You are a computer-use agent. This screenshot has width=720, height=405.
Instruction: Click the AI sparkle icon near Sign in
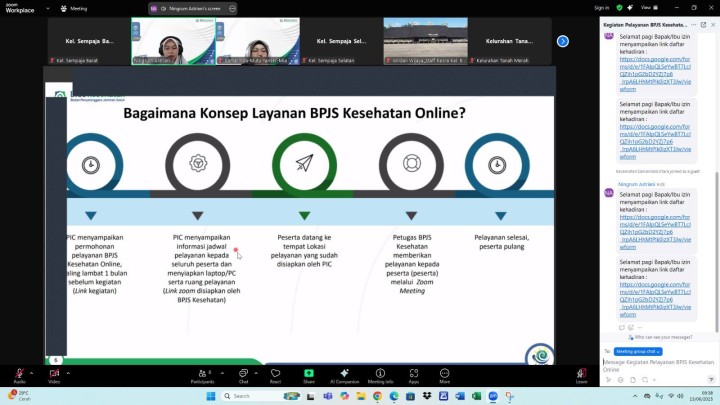(630, 8)
